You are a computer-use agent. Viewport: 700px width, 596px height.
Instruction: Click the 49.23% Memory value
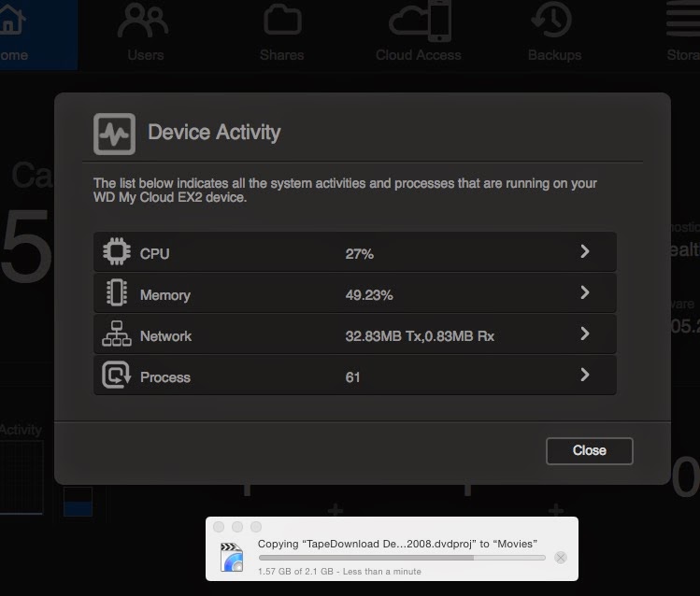369,295
